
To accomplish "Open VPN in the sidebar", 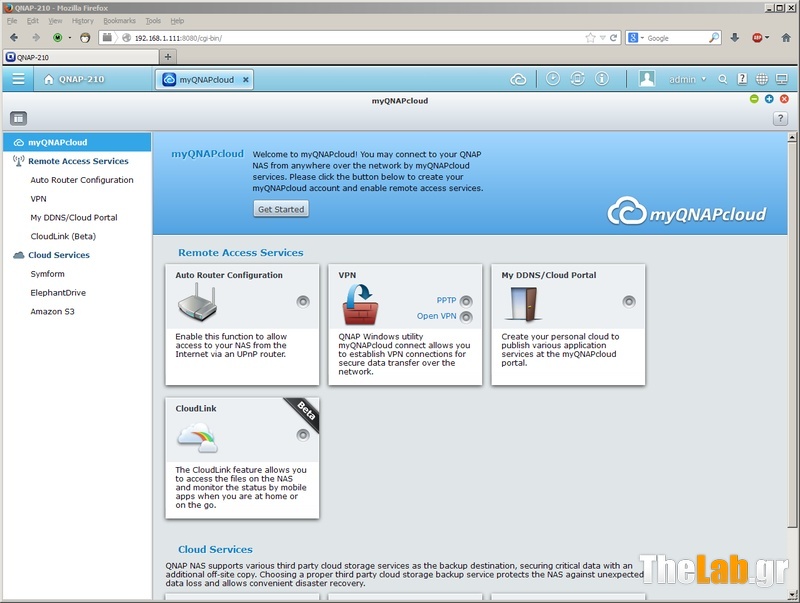I will [x=38, y=199].
